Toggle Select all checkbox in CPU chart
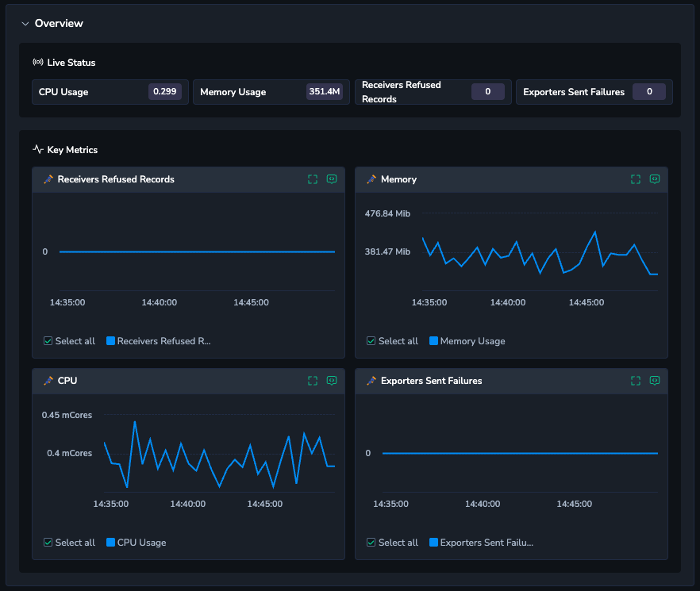The width and height of the screenshot is (700, 591). pos(48,543)
